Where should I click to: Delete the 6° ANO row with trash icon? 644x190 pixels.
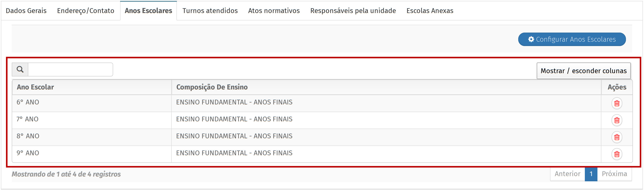pos(617,103)
